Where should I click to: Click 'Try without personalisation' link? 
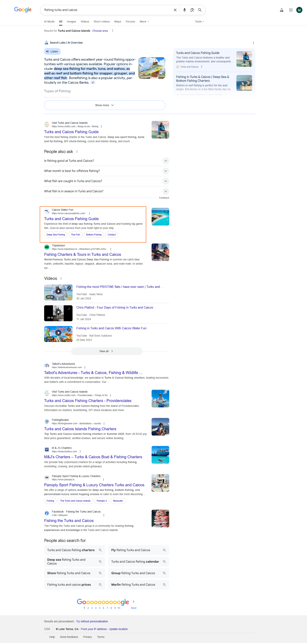click(92, 622)
